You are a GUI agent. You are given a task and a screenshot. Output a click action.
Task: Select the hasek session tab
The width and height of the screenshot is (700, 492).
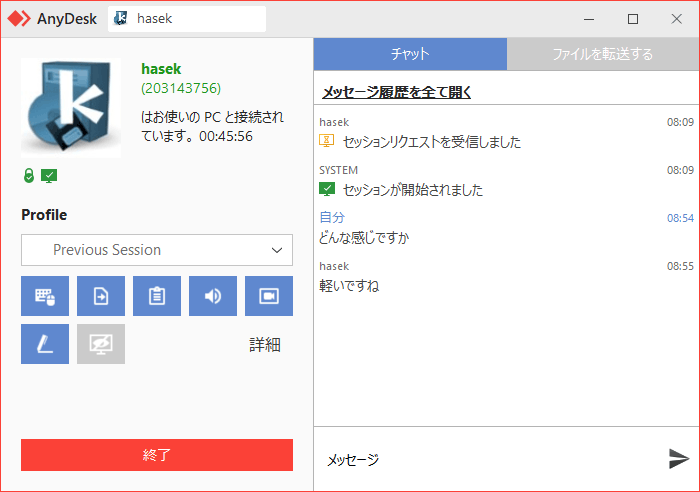point(187,19)
